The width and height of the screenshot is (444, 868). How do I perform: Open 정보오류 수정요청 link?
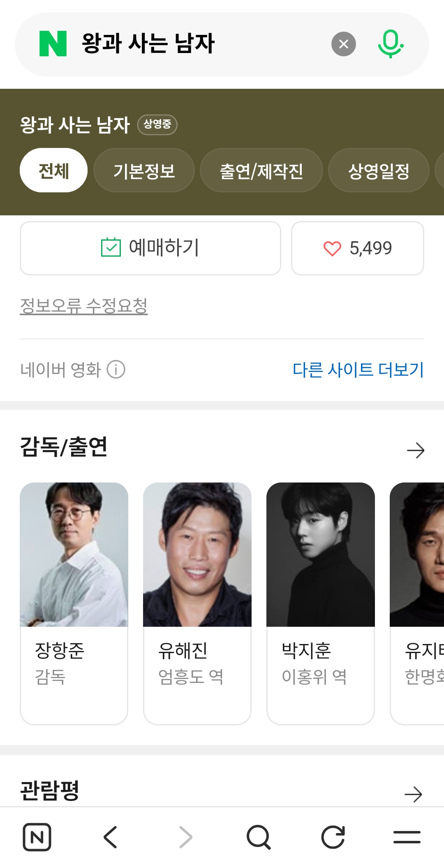pos(84,306)
